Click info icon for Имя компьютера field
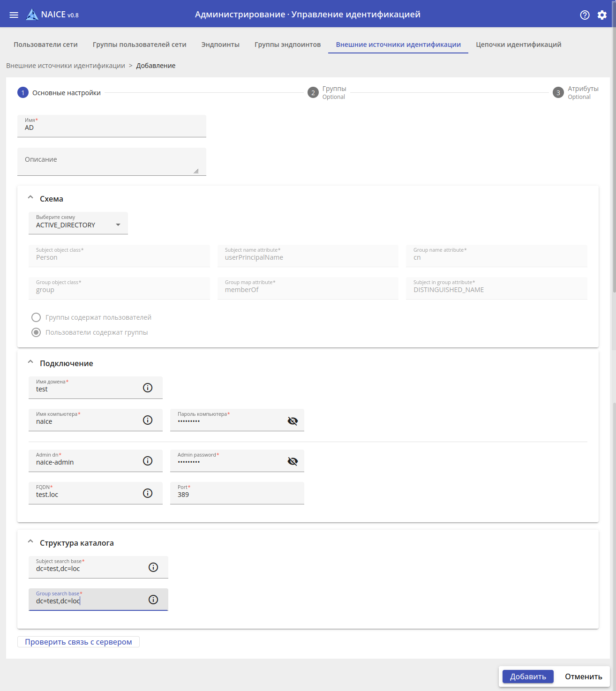The width and height of the screenshot is (616, 691). 148,420
